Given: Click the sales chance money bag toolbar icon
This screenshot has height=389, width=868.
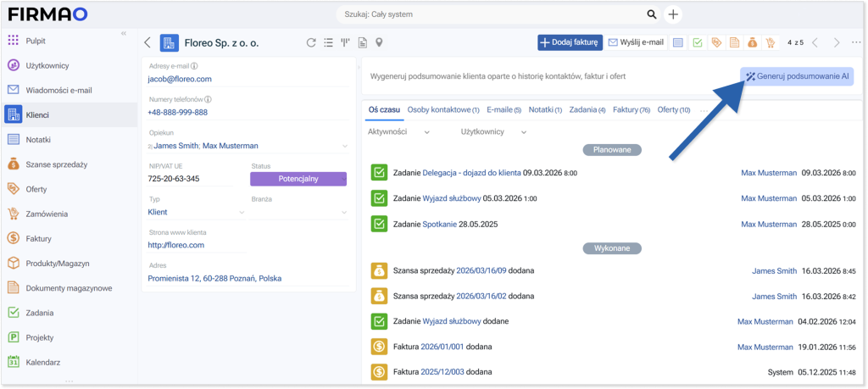Looking at the screenshot, I should 753,42.
